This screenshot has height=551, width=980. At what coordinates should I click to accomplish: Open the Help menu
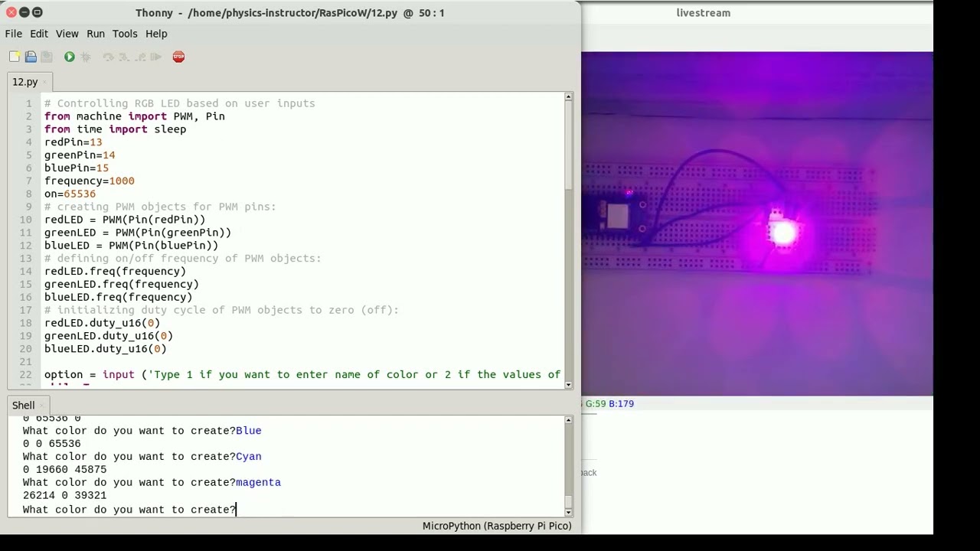(x=156, y=34)
